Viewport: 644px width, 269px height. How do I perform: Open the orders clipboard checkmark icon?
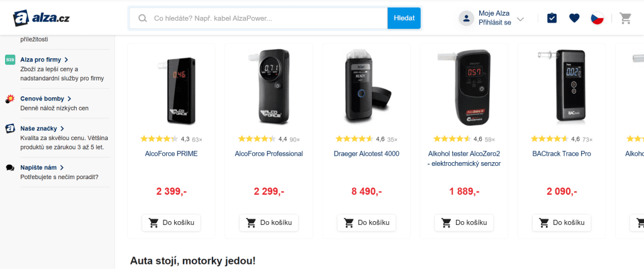(x=552, y=18)
